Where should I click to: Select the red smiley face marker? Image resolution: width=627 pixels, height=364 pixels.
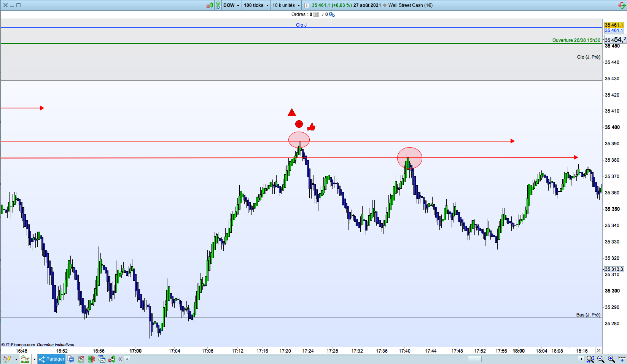click(x=299, y=124)
